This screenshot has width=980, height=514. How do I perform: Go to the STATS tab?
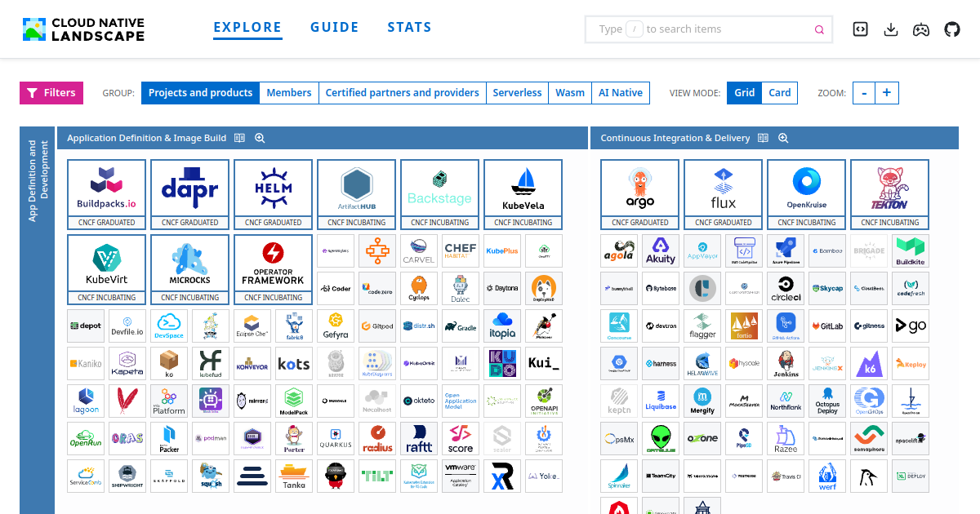pyautogui.click(x=410, y=27)
